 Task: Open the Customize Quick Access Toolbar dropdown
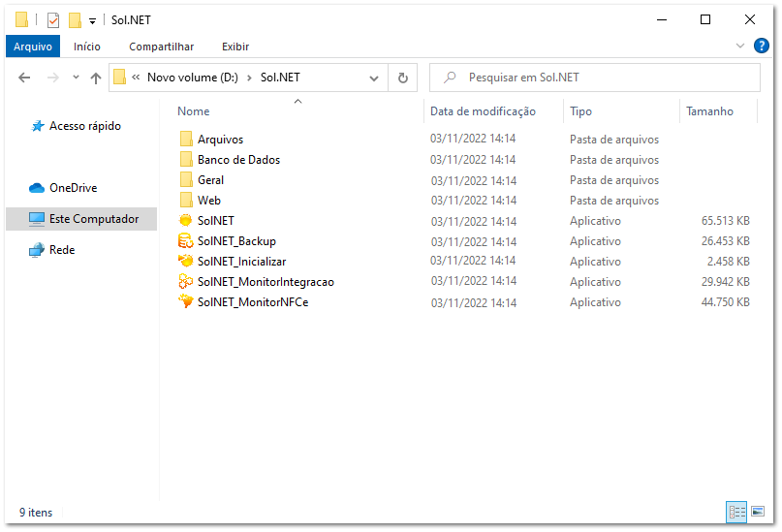coord(92,21)
